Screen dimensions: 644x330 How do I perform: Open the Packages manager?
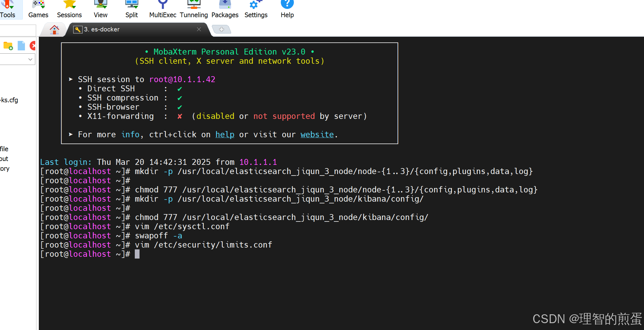pyautogui.click(x=225, y=9)
